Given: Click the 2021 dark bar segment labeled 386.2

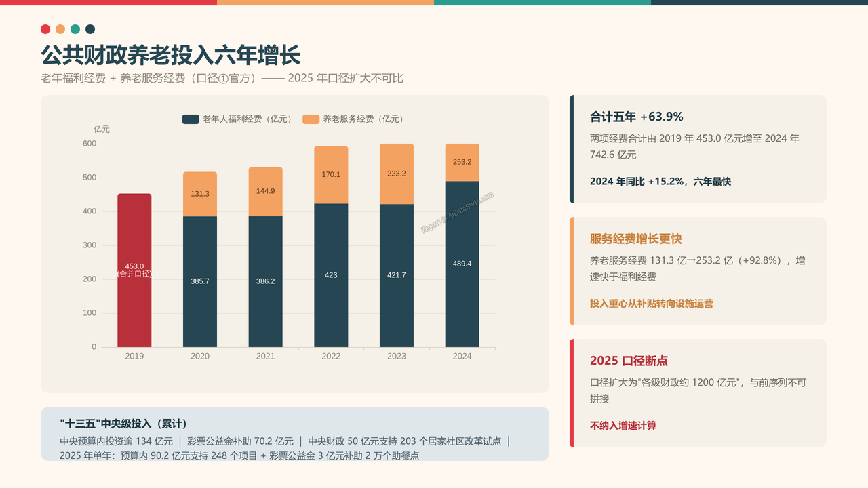Looking at the screenshot, I should pos(265,282).
